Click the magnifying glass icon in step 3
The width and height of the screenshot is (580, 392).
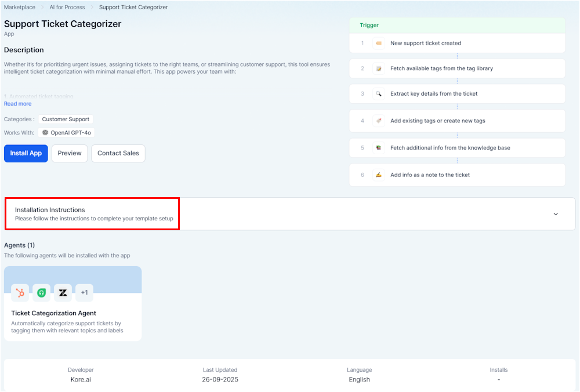[x=379, y=94]
